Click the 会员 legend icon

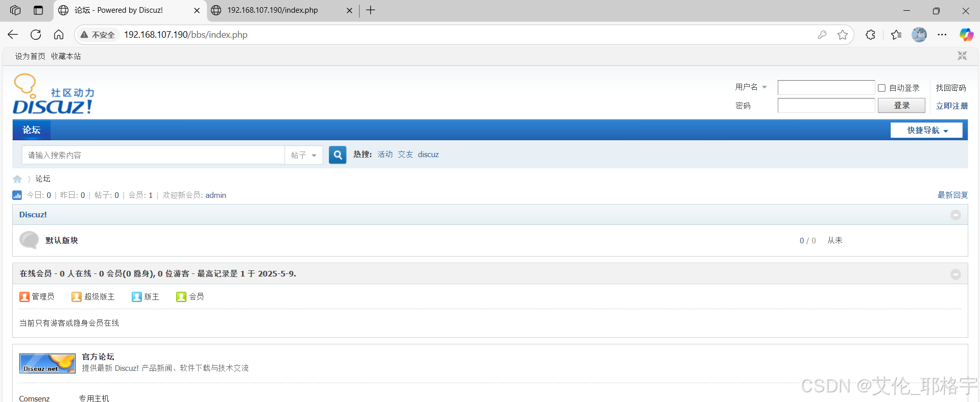pos(181,297)
